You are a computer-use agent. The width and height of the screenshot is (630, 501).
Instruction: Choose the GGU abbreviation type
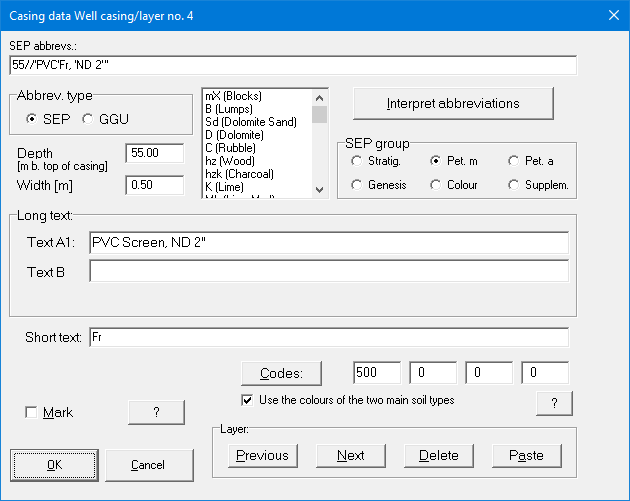[x=87, y=120]
